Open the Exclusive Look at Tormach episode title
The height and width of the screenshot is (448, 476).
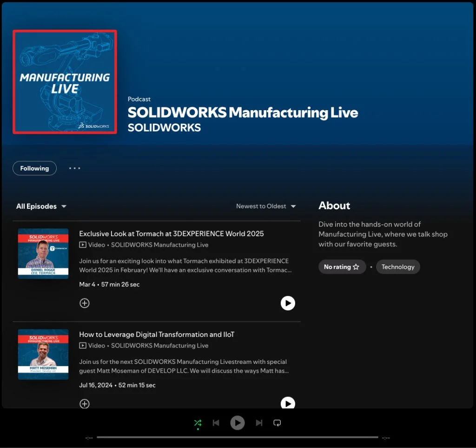pos(171,234)
